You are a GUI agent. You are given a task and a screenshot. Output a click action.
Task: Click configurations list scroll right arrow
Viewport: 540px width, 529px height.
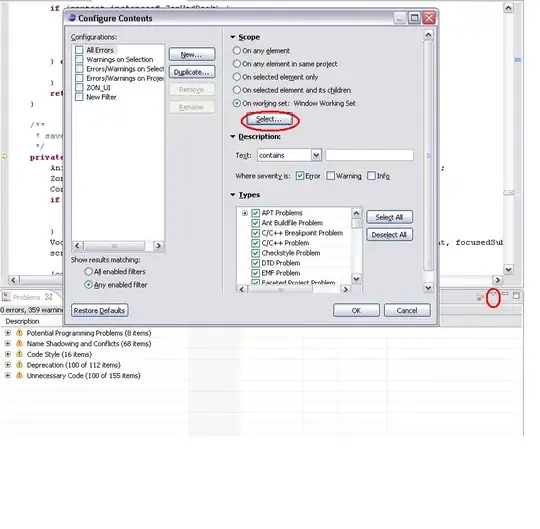point(158,246)
